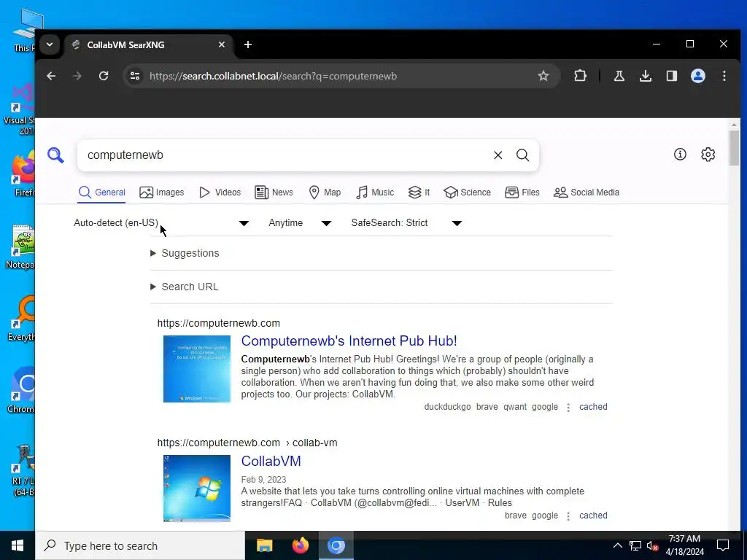This screenshot has height=560, width=747.
Task: Click the Internet Pub Hub result thumbnail
Action: point(197,369)
